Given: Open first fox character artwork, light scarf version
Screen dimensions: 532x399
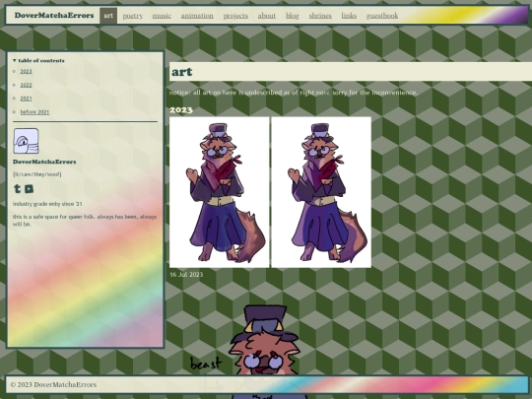Looking at the screenshot, I should [x=219, y=192].
